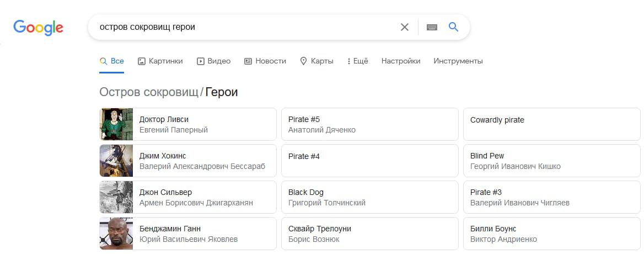Open the Pirate #3 card

tap(551, 197)
